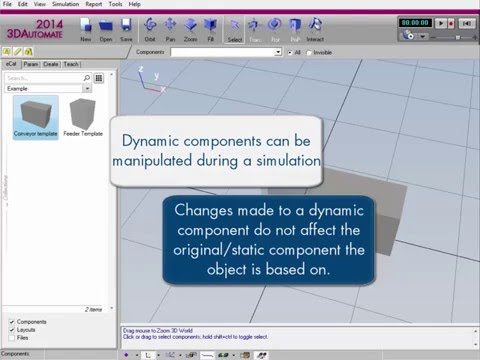This screenshot has width=480, height=360.
Task: Click the simulation time display 00:00:00
Action: (415, 23)
